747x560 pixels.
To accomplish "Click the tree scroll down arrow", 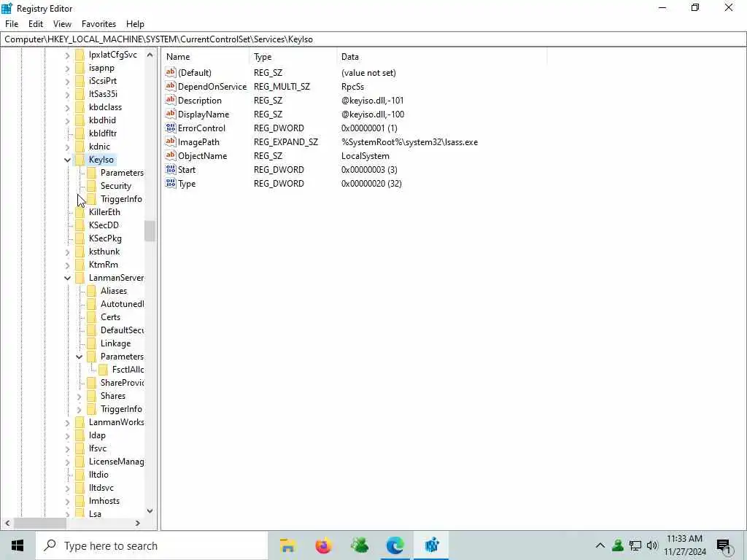I will pos(150,511).
